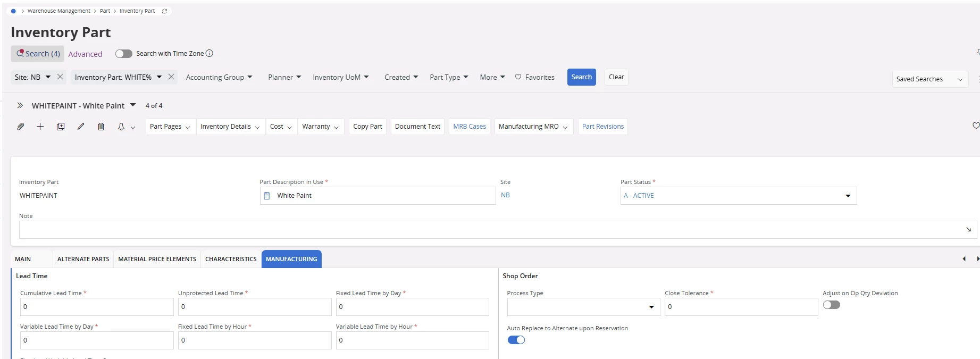This screenshot has width=980, height=359.
Task: Click the Search with Time Zone info icon
Action: [210, 53]
